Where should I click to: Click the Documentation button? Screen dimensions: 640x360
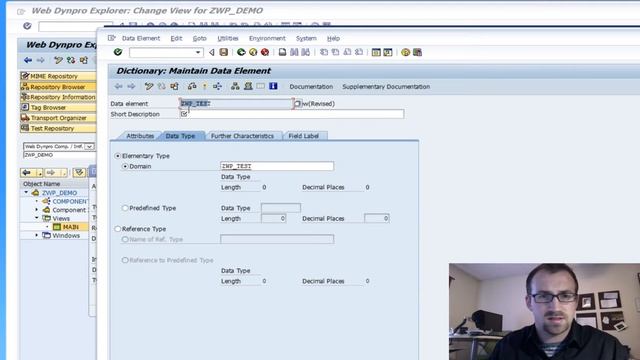pos(311,87)
